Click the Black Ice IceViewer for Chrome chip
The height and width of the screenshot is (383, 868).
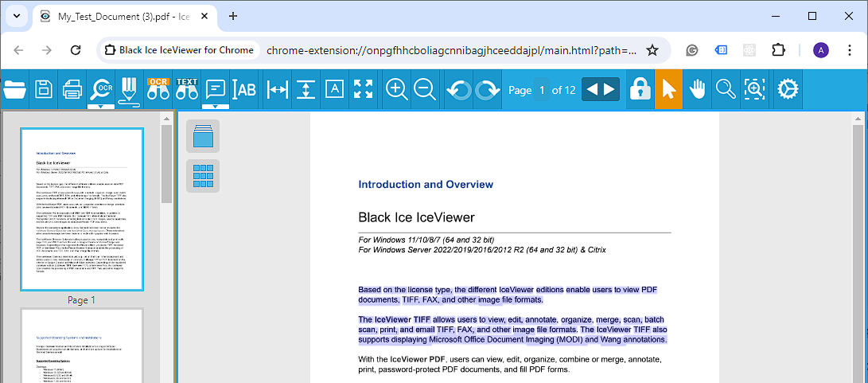click(x=179, y=50)
